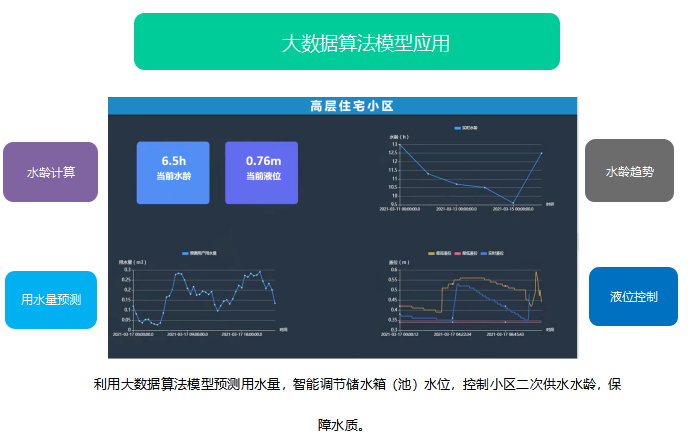Open the 用水量预测 light blue button
Screen dimensions: 688x439
point(50,299)
